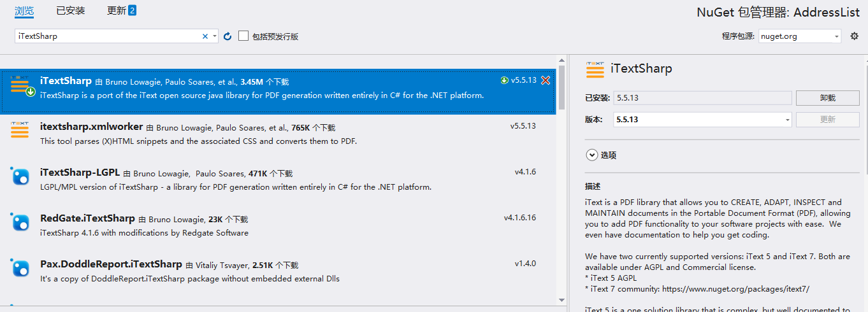Click the package list scroll down arrow
868x312 pixels.
[561, 299]
